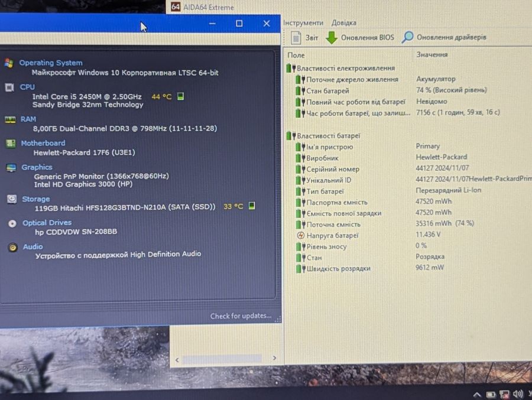This screenshot has width=532, height=400.
Task: Open the Optical Drives section link
Action: pos(47,223)
